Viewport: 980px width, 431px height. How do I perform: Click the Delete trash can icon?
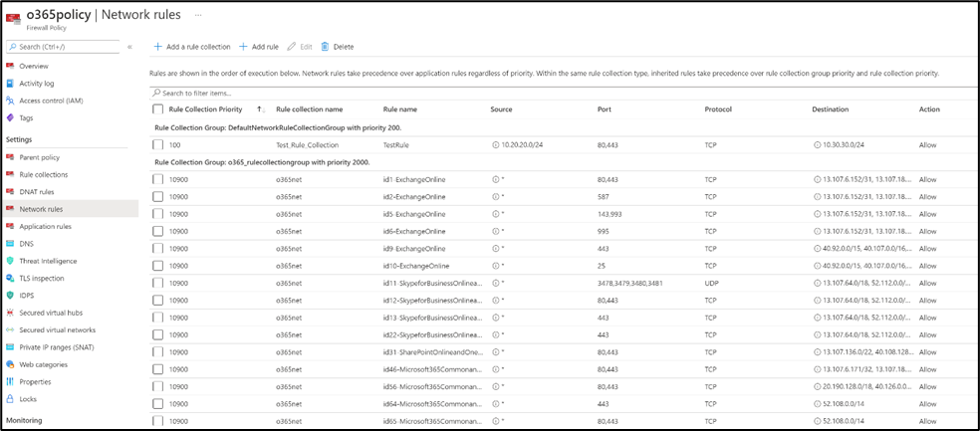325,47
